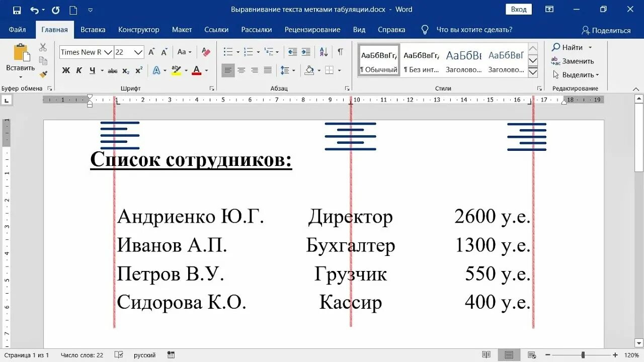Cut the selection with the scissors icon

tap(43, 47)
